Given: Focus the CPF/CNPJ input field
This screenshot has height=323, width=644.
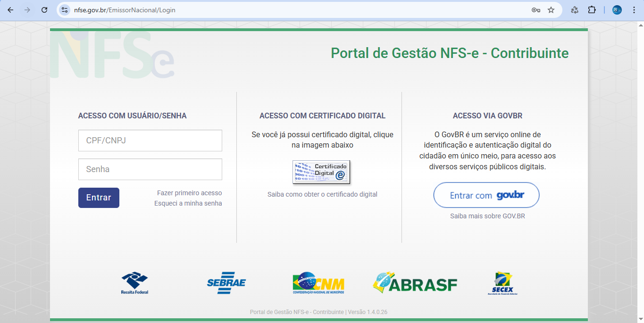Looking at the screenshot, I should click(150, 141).
